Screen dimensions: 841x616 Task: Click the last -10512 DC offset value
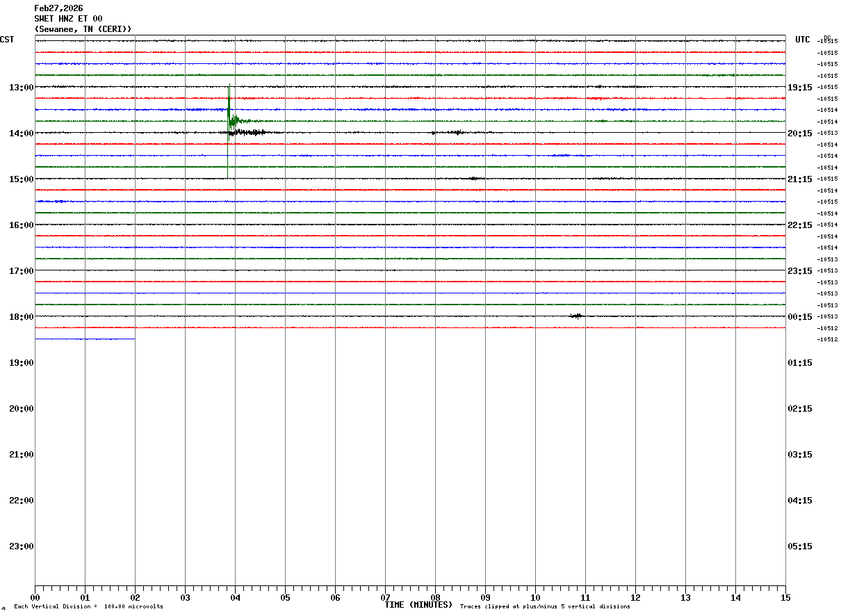[827, 340]
